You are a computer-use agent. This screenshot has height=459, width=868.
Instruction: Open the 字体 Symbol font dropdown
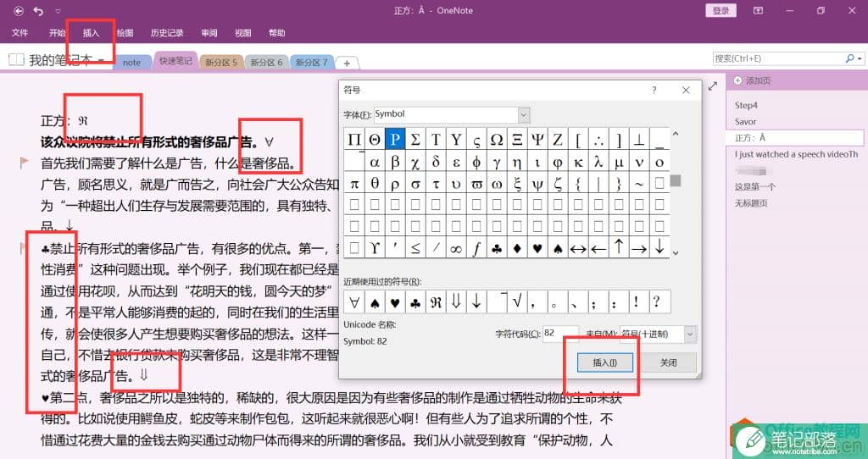pyautogui.click(x=524, y=114)
